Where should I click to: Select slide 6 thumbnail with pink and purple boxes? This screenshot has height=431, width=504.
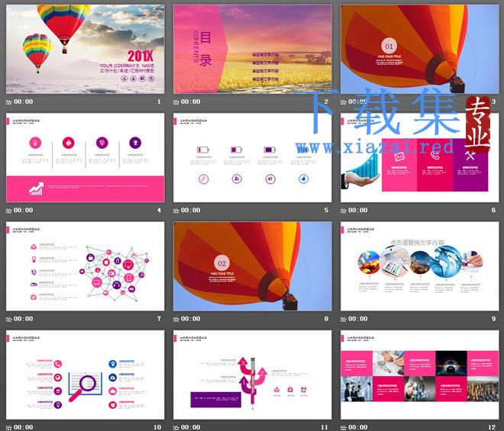pos(419,158)
